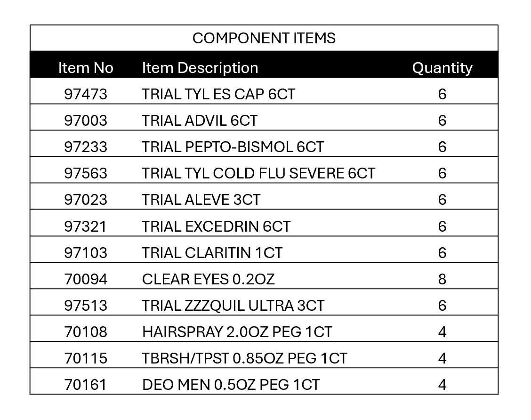Click CLEAR EYES 0.2OZ description
The height and width of the screenshot is (420, 531).
coord(208,279)
